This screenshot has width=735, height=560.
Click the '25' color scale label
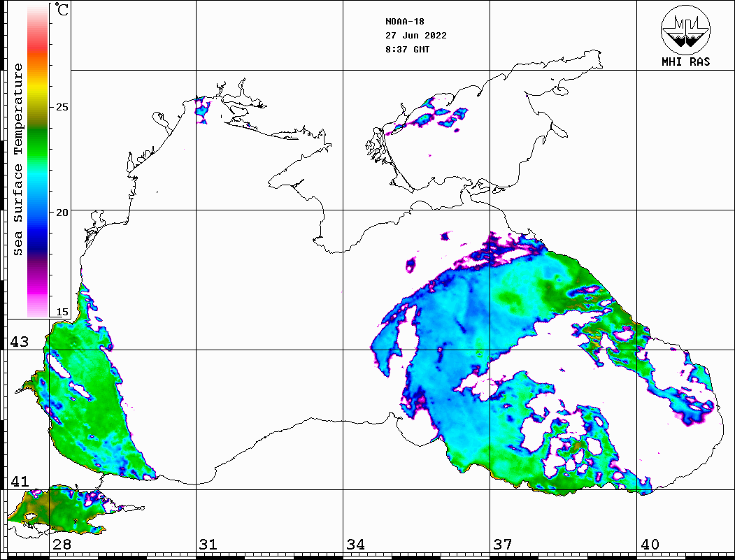tap(62, 107)
